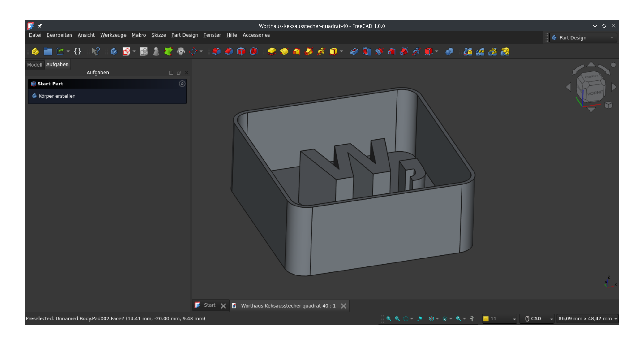Open the export icon's dropdown arrow

(68, 51)
